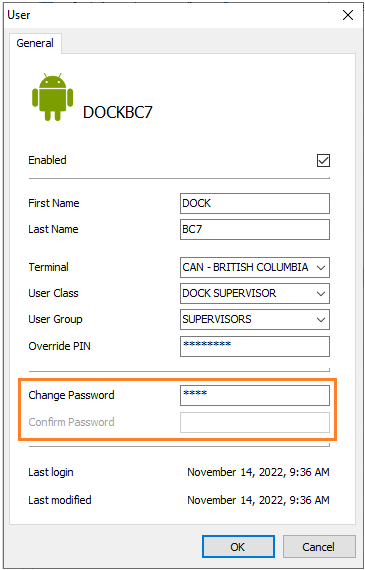
Task: Click into the Last Name field
Action: tap(255, 229)
